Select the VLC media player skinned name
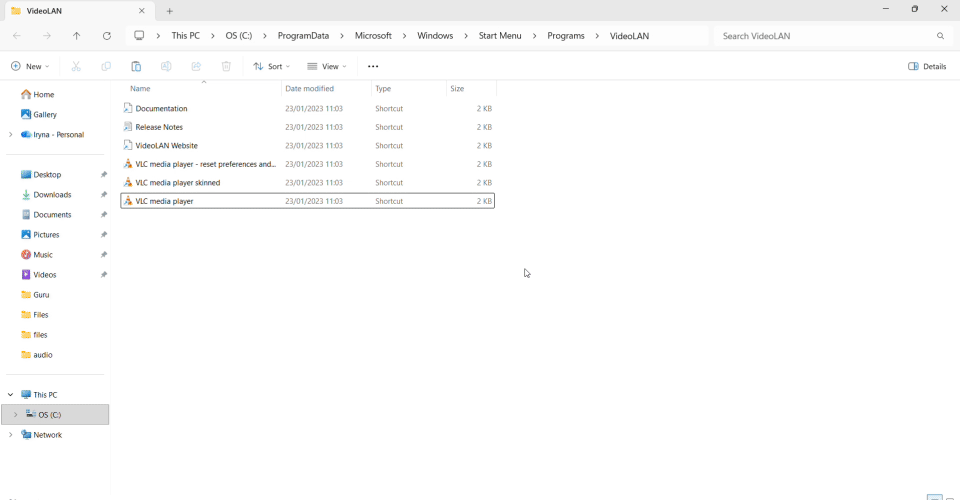 (x=178, y=182)
